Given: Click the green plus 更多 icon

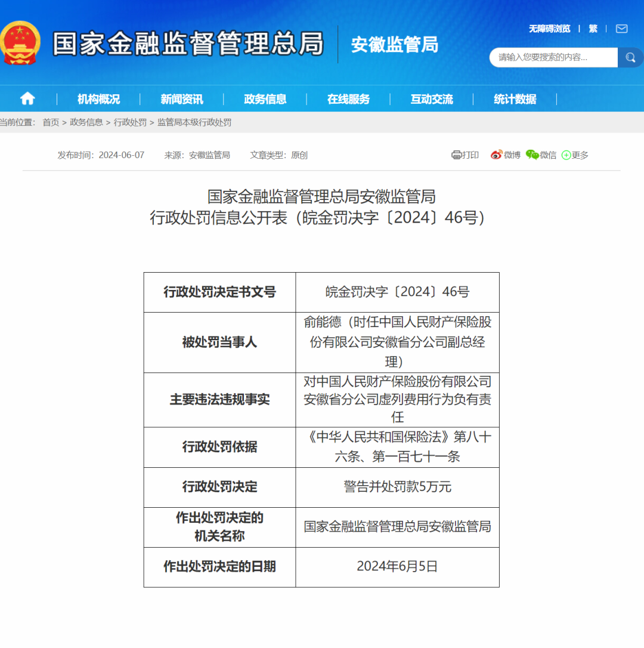Looking at the screenshot, I should point(566,155).
